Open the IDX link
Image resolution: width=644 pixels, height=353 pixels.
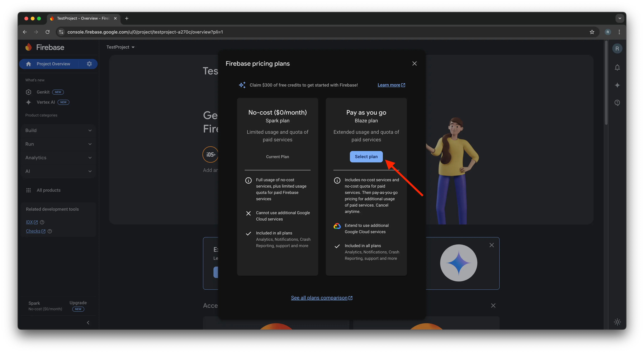(32, 222)
